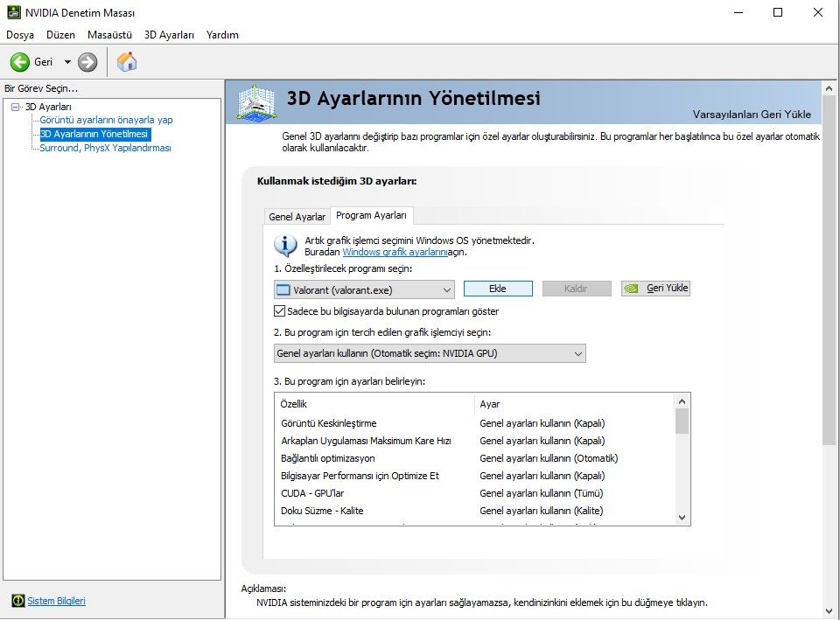Click the Geri Yükle button
Image resolution: width=840 pixels, height=620 pixels.
(655, 288)
